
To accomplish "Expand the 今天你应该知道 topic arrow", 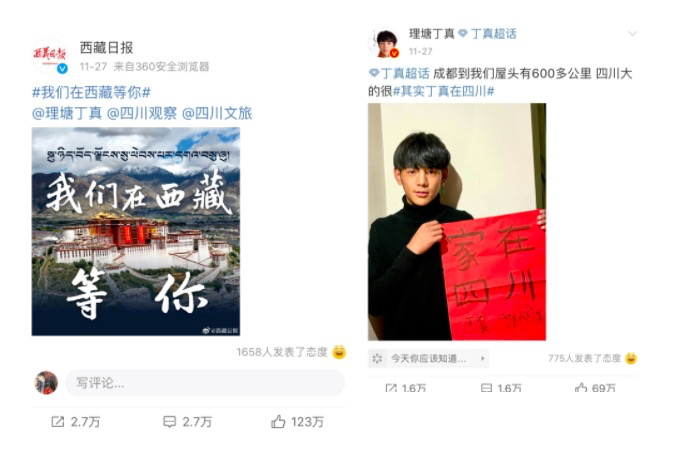I will point(482,358).
